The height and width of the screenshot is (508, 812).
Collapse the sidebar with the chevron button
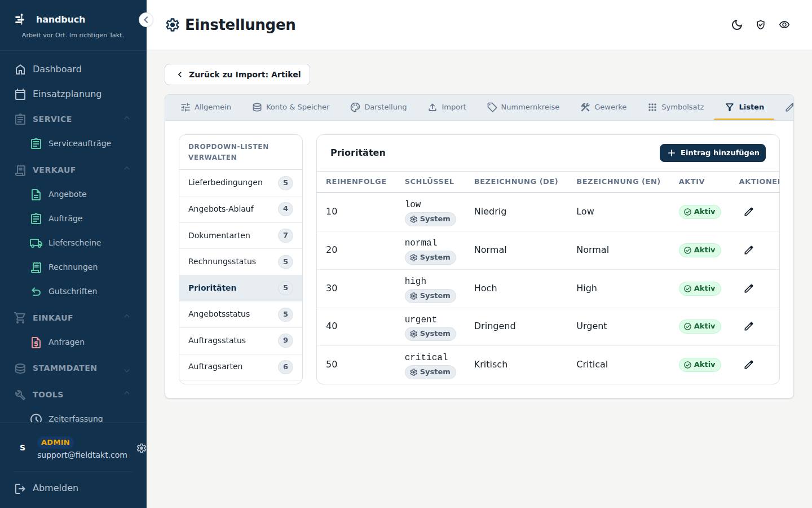tap(145, 20)
